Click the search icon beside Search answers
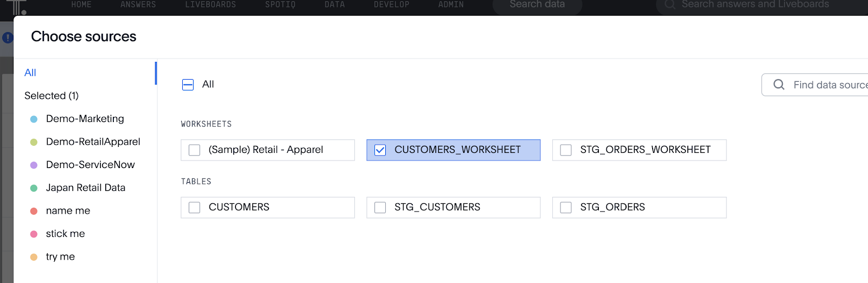 click(670, 4)
